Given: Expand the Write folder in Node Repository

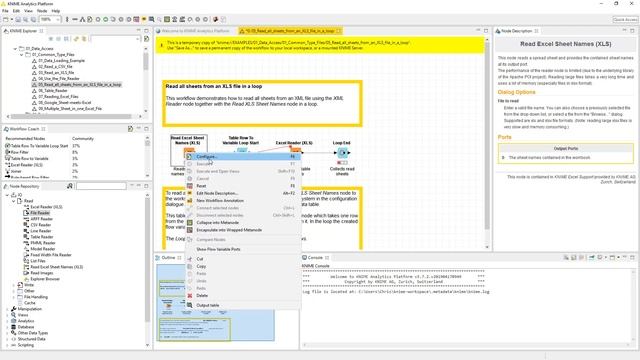Looking at the screenshot, I should tap(14, 285).
